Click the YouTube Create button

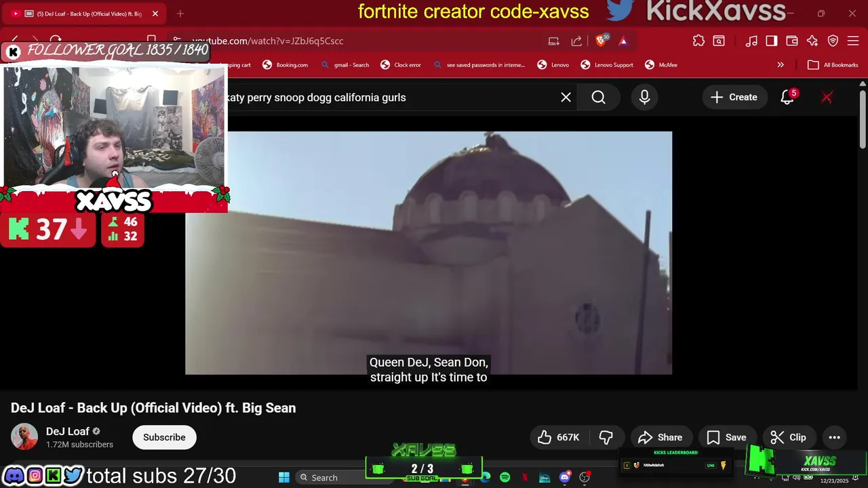pyautogui.click(x=734, y=98)
